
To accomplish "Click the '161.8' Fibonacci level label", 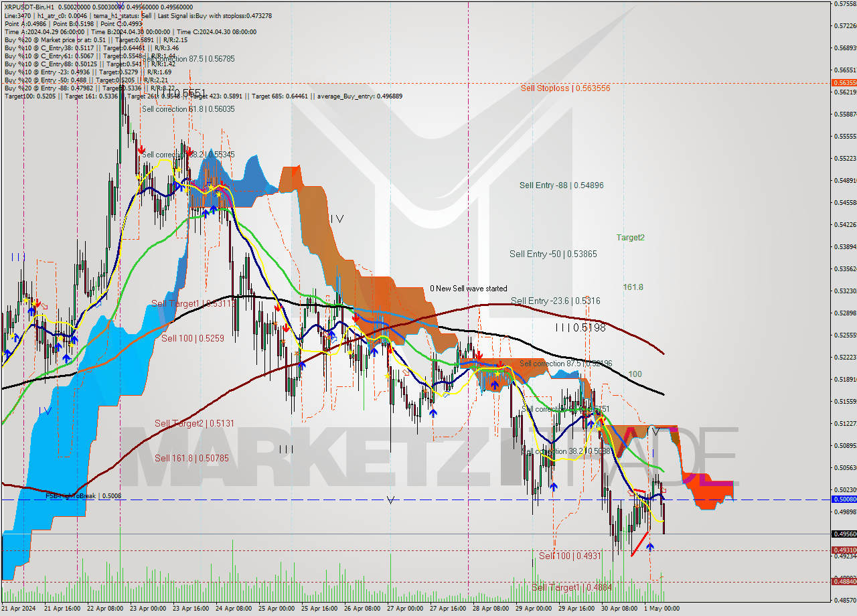I will click(x=633, y=287).
